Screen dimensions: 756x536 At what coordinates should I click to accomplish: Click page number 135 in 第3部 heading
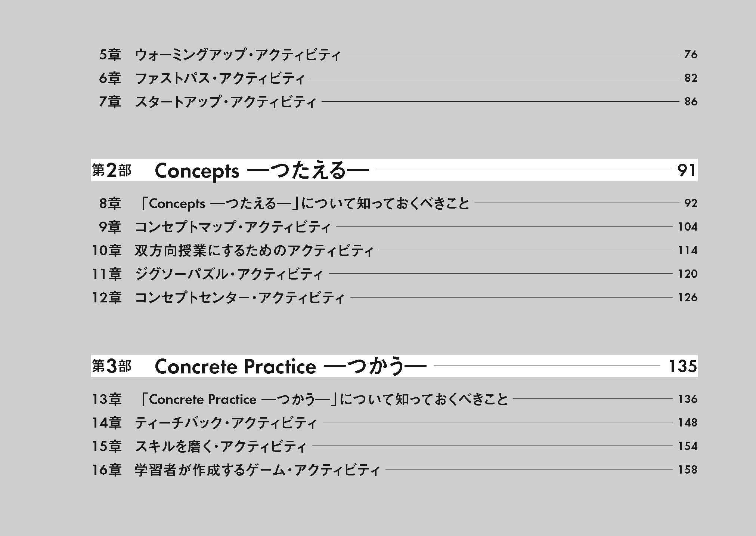(682, 367)
